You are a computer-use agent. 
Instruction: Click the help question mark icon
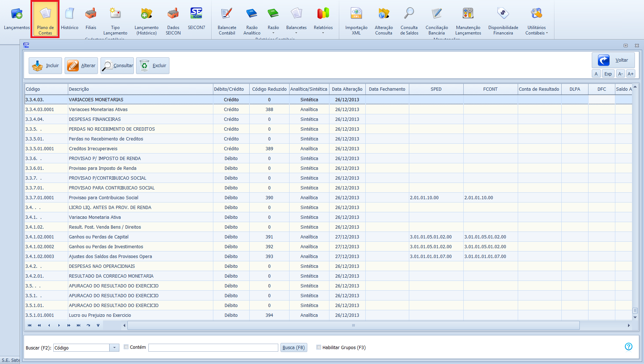(x=628, y=347)
